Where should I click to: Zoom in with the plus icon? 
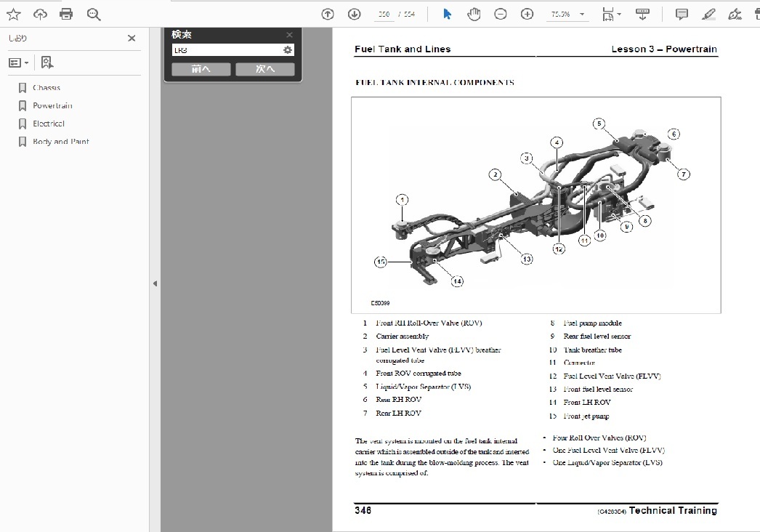click(x=527, y=14)
